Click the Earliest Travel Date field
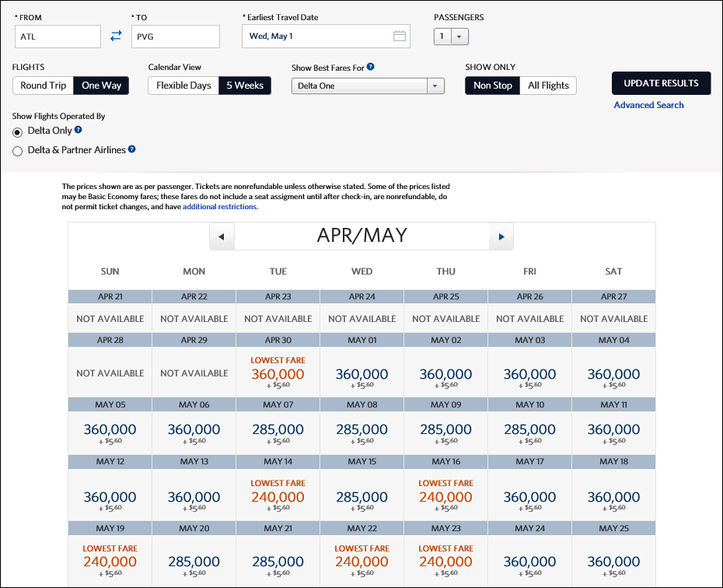This screenshot has height=588, width=723. pos(326,36)
